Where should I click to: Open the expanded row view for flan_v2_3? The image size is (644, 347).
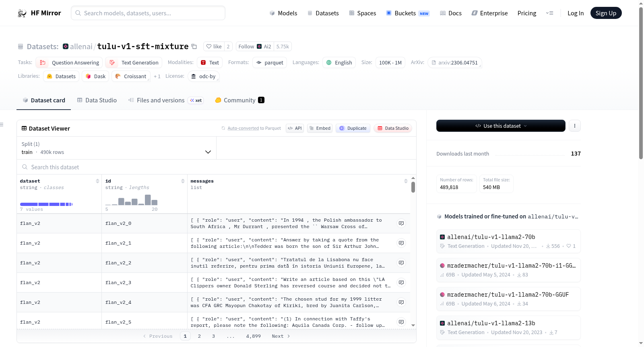pyautogui.click(x=401, y=283)
